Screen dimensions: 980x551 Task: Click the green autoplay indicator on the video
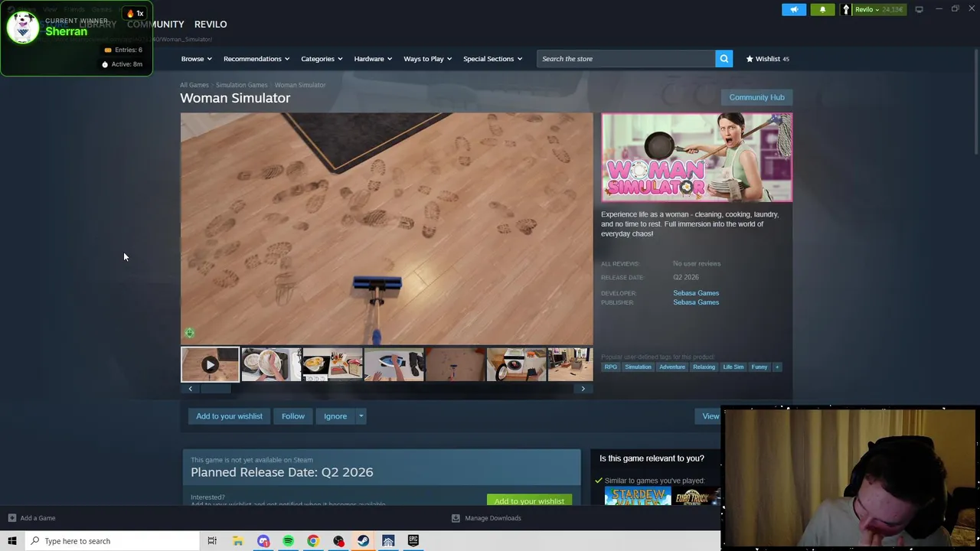[189, 333]
